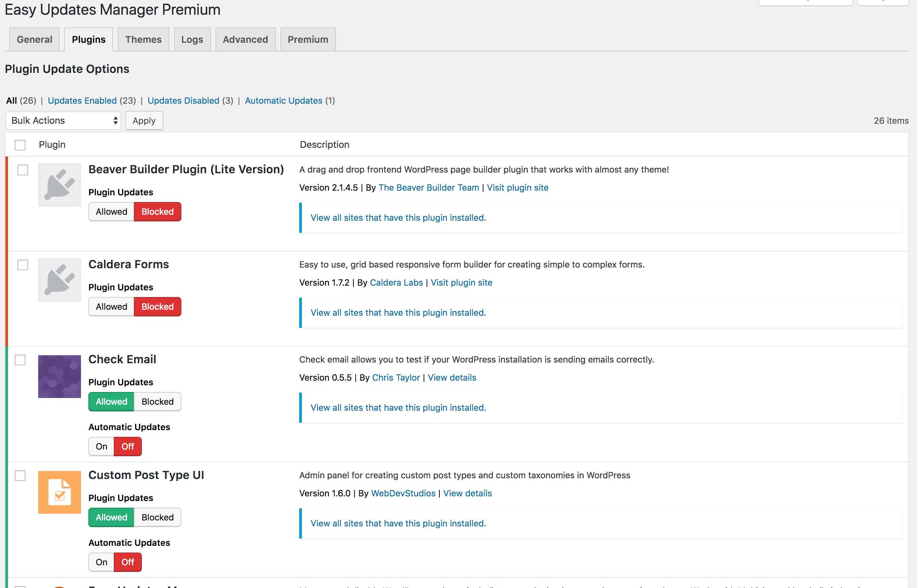Set Caldera Forms plugin updates to Allowed

click(x=111, y=307)
